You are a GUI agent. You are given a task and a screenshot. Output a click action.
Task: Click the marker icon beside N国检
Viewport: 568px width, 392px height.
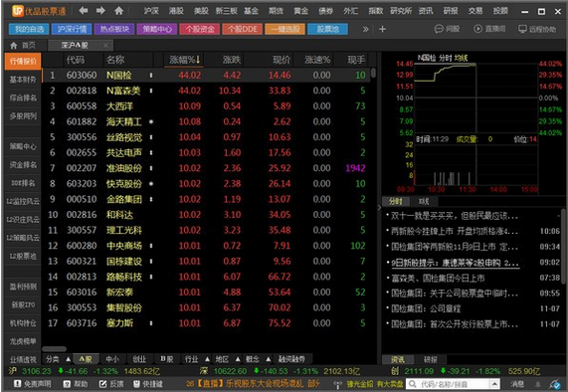point(151,76)
